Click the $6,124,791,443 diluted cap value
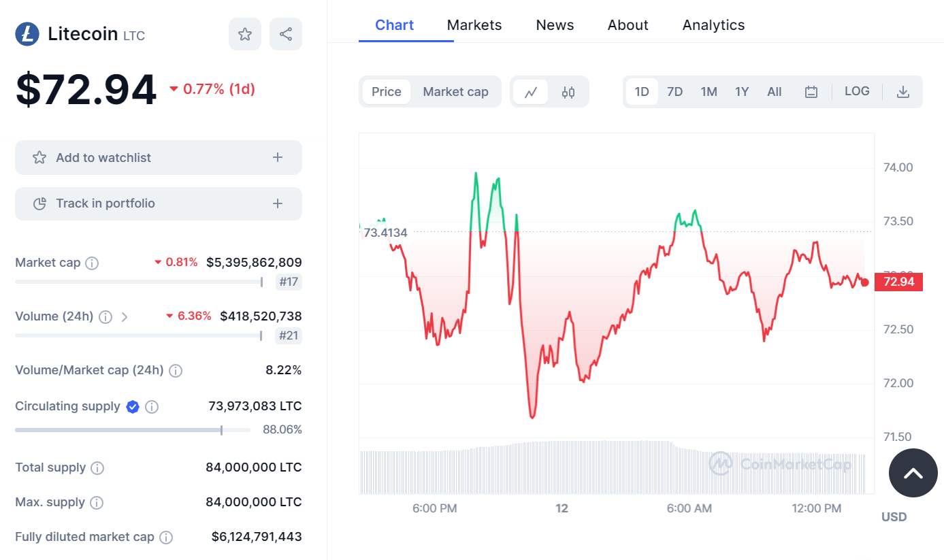The width and height of the screenshot is (944, 560). (257, 537)
